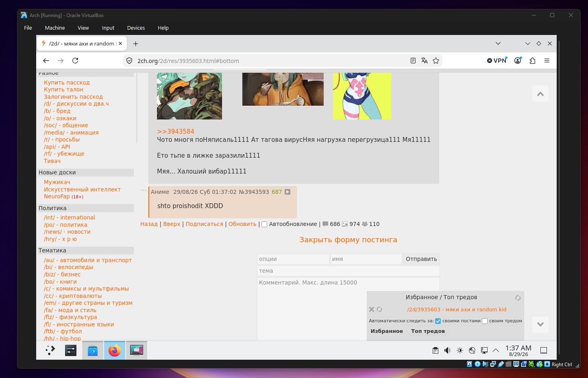Open /b/ - бред board link

point(57,111)
